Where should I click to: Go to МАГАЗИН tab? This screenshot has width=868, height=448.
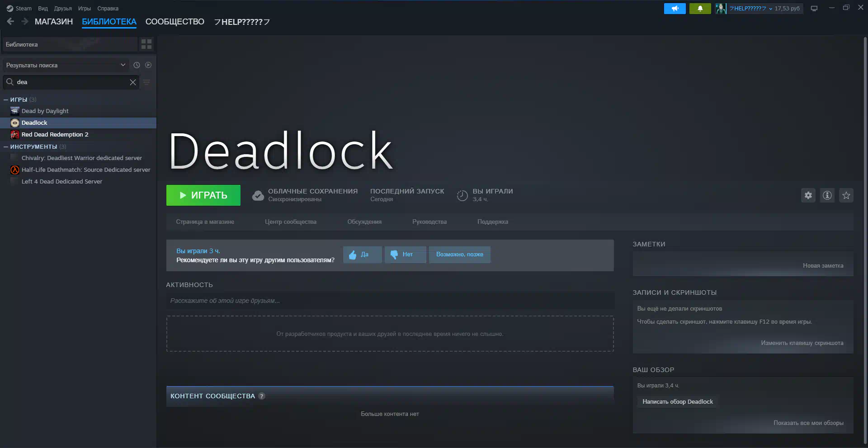pos(54,22)
